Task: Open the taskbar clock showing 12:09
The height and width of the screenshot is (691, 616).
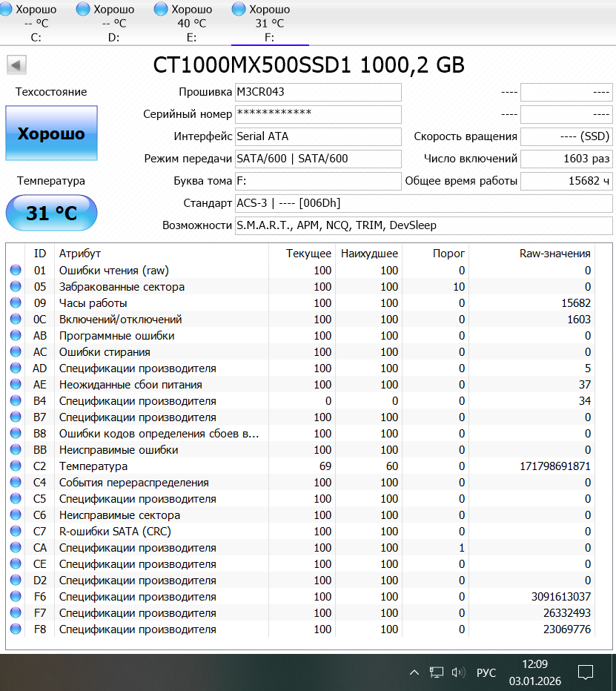Action: coord(535,672)
